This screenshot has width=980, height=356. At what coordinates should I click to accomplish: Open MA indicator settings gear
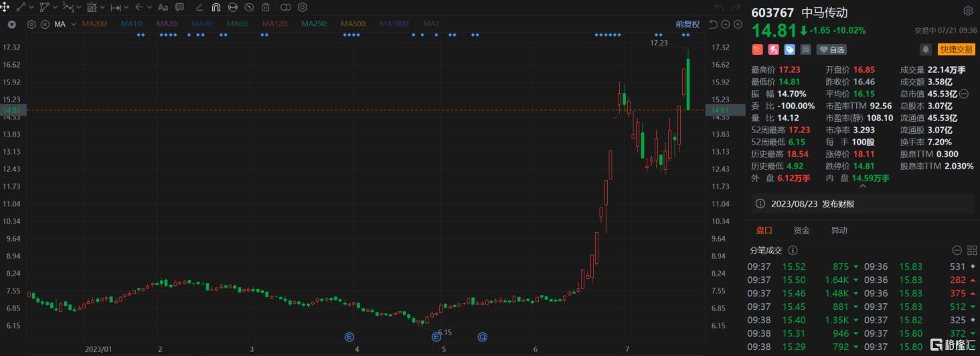pos(31,24)
